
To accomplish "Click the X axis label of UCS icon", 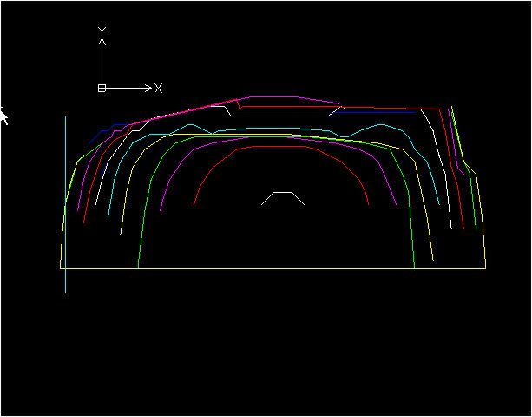I will [x=159, y=88].
